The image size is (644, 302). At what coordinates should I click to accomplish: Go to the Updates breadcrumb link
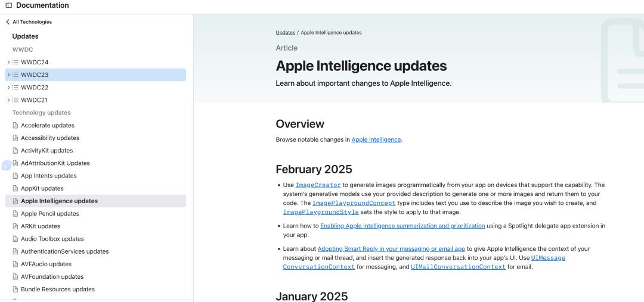pyautogui.click(x=285, y=33)
